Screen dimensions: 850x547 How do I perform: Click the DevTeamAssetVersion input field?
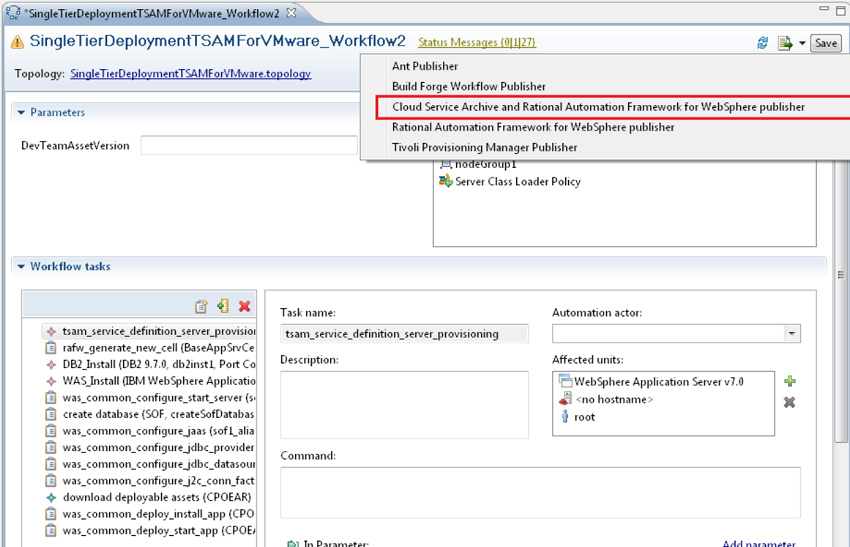point(249,145)
